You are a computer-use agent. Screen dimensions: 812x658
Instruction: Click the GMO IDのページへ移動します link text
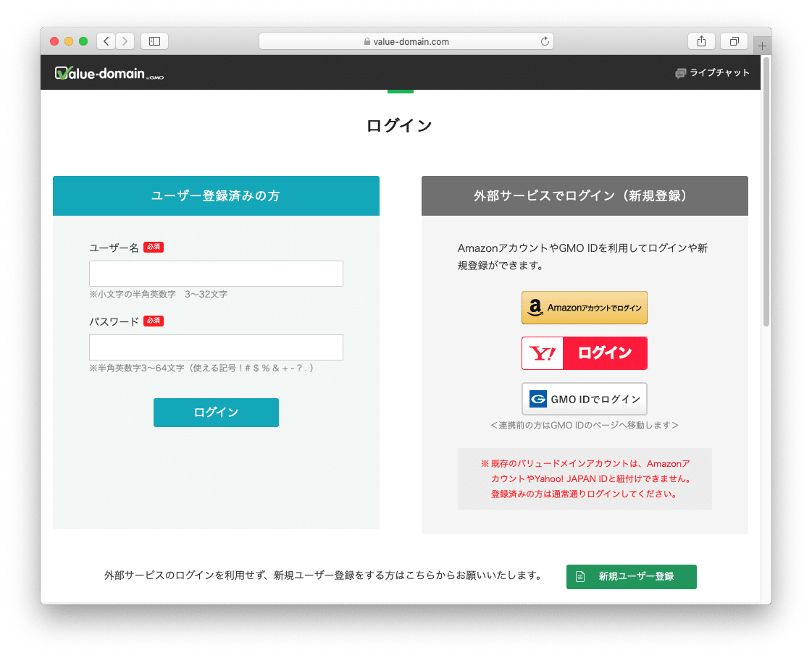click(584, 425)
